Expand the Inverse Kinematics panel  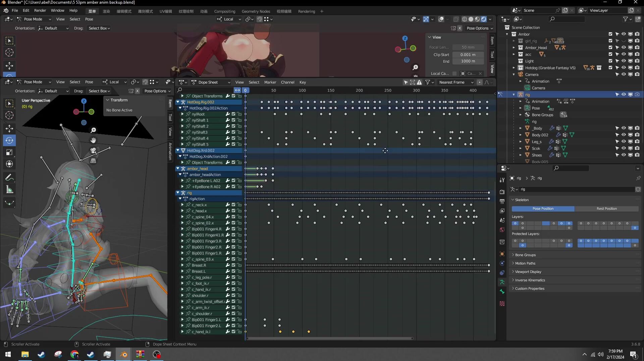530,280
